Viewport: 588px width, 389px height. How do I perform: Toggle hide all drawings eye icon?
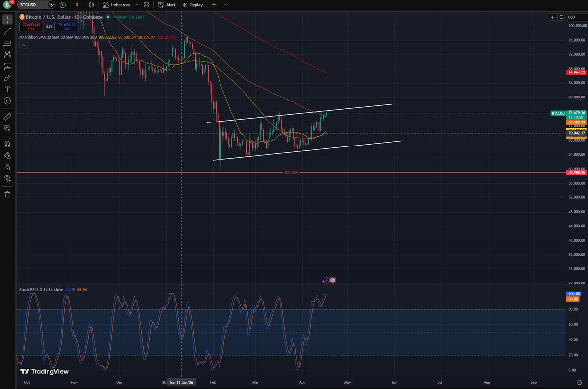click(7, 178)
